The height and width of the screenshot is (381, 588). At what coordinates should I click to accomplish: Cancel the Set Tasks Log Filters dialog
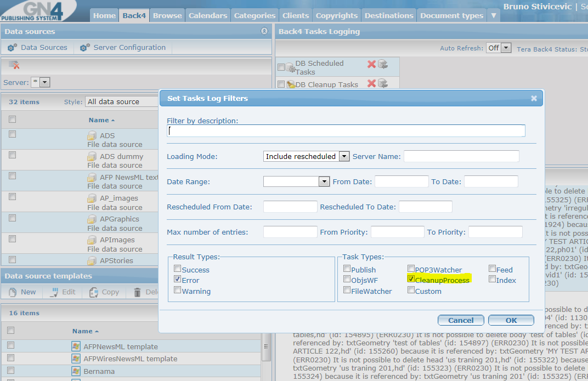coord(461,320)
